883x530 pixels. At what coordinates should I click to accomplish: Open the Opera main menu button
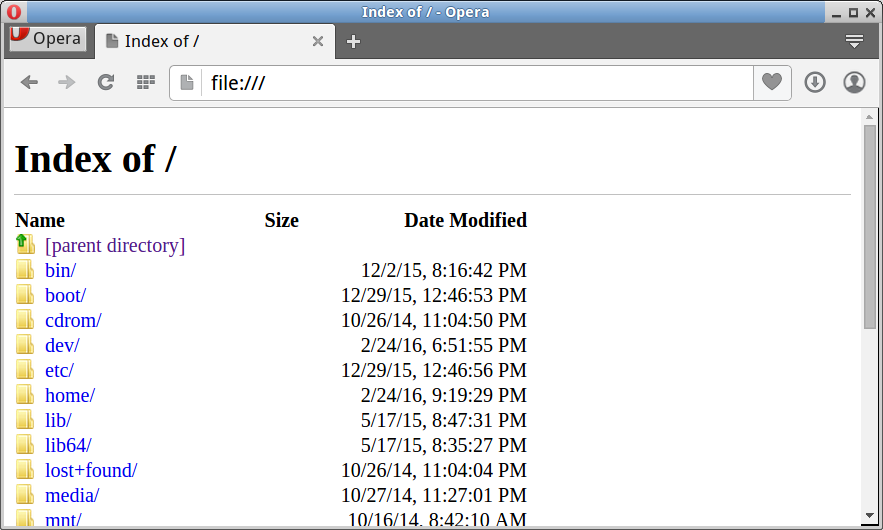[47, 39]
